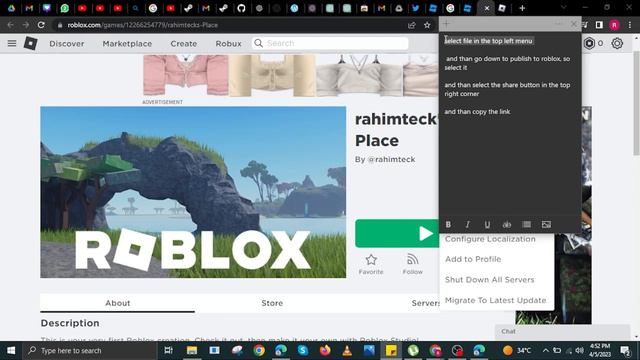Image resolution: width=640 pixels, height=360 pixels.
Task: Click 'and than copy the link' note text
Action: tap(477, 111)
